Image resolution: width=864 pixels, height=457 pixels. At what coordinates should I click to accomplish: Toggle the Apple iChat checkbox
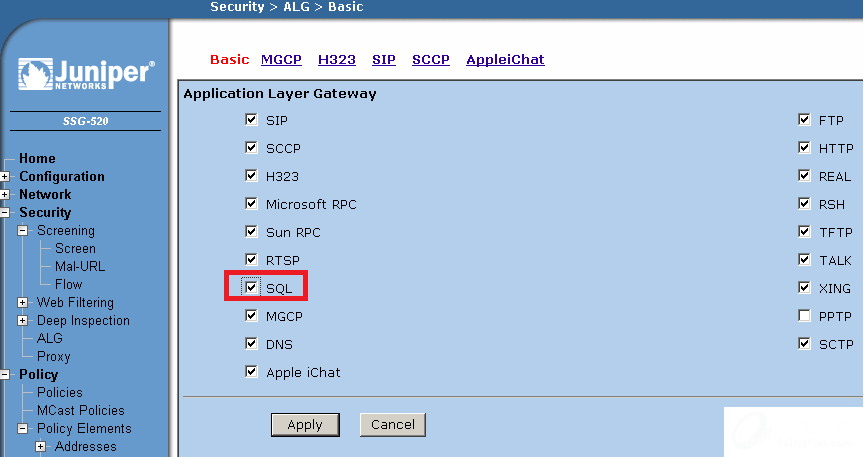251,372
